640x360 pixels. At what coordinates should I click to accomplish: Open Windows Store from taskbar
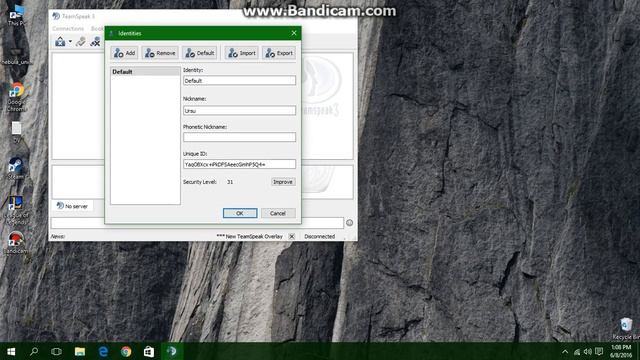point(149,351)
